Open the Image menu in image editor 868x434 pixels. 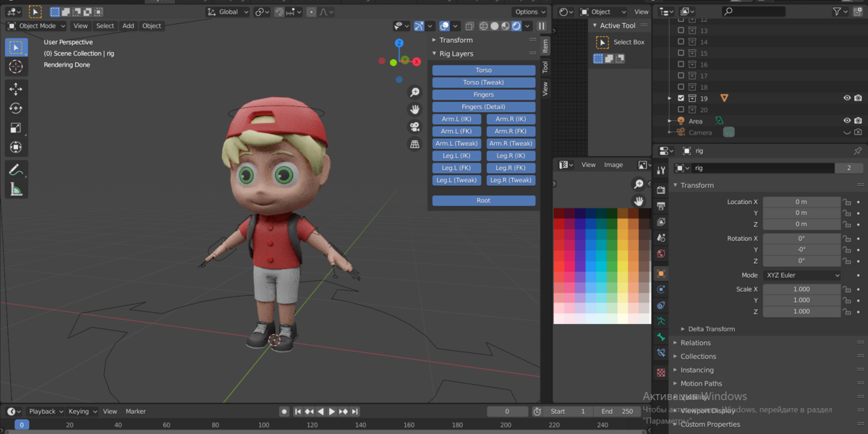pos(613,165)
